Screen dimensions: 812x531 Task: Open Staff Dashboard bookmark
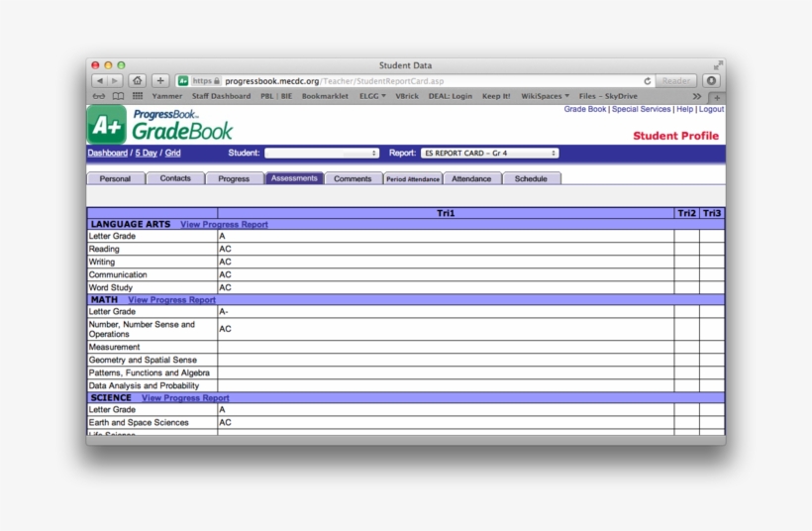(x=221, y=96)
